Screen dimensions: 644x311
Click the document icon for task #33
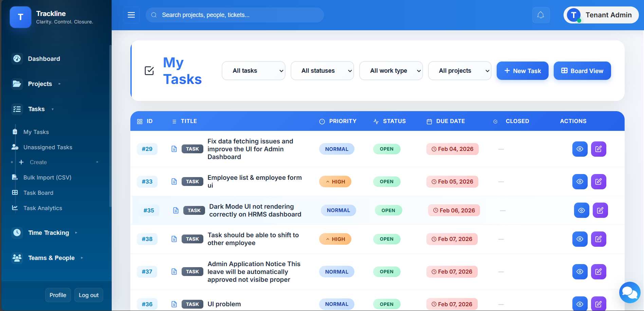[174, 182]
